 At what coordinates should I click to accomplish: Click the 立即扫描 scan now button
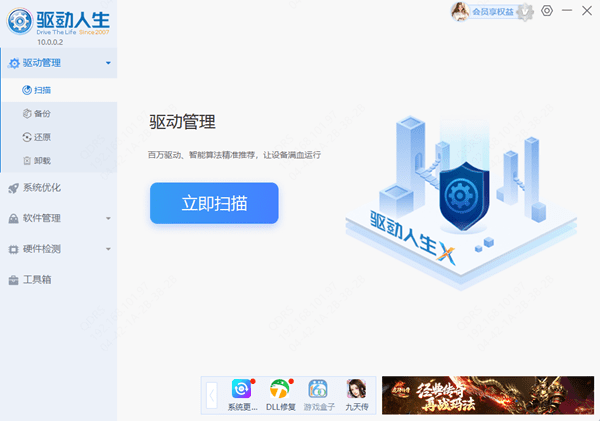click(x=214, y=204)
